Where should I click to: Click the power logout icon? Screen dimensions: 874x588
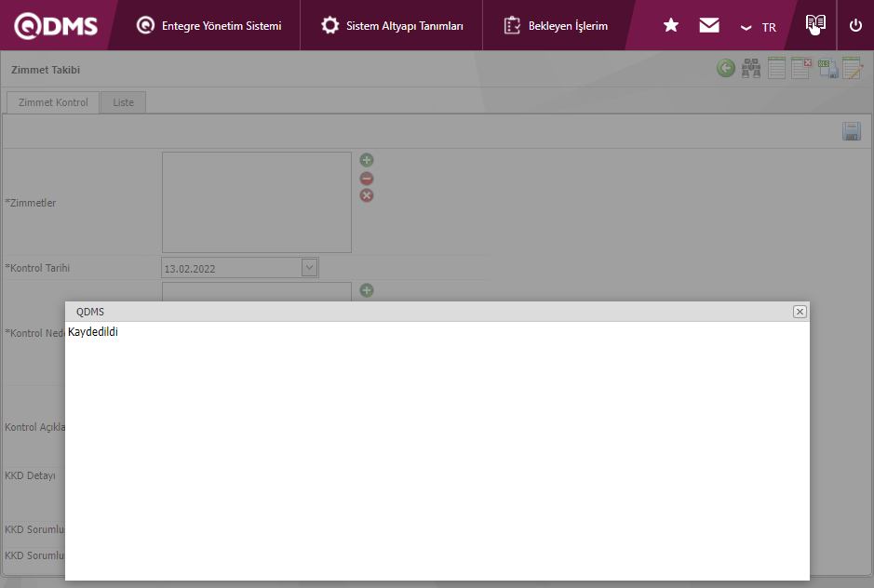[x=855, y=26]
